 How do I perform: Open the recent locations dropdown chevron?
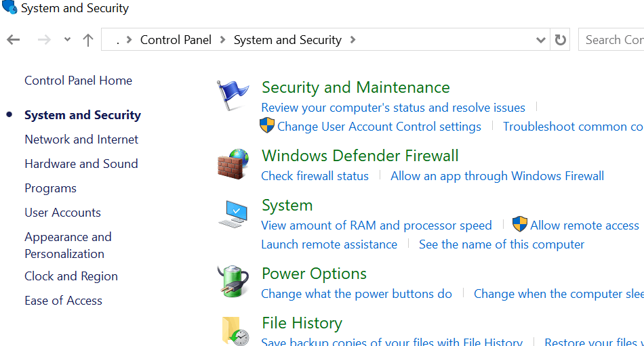(67, 40)
